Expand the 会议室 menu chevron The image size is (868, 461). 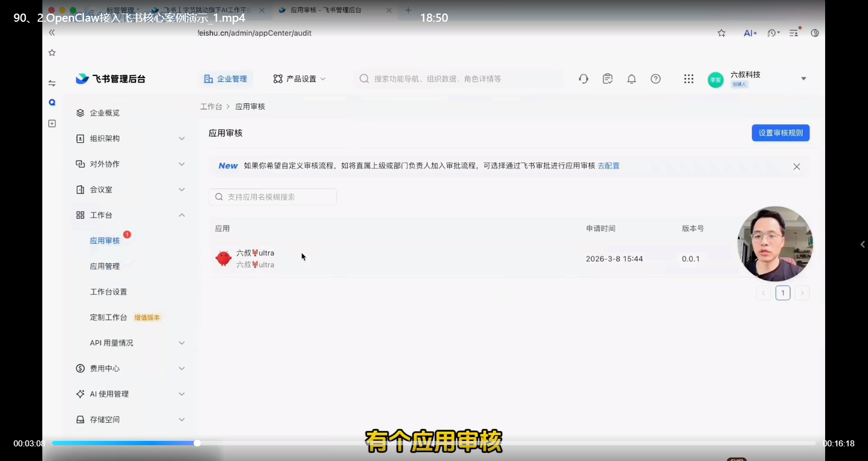click(182, 190)
